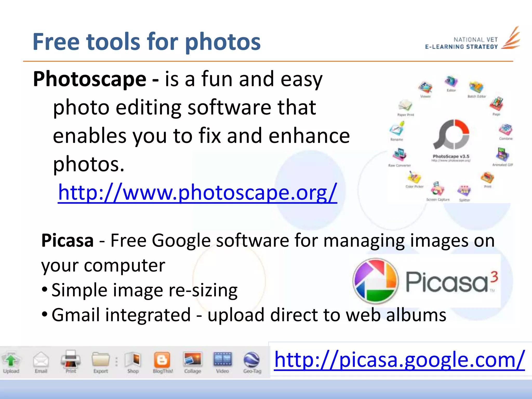Open the Picasa Shop icon
The height and width of the screenshot is (399, 532).
pos(133,360)
